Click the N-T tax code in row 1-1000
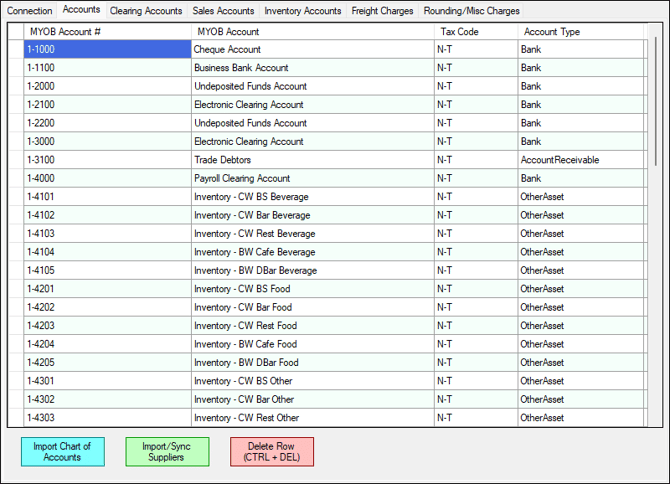The width and height of the screenshot is (670, 484). 476,49
